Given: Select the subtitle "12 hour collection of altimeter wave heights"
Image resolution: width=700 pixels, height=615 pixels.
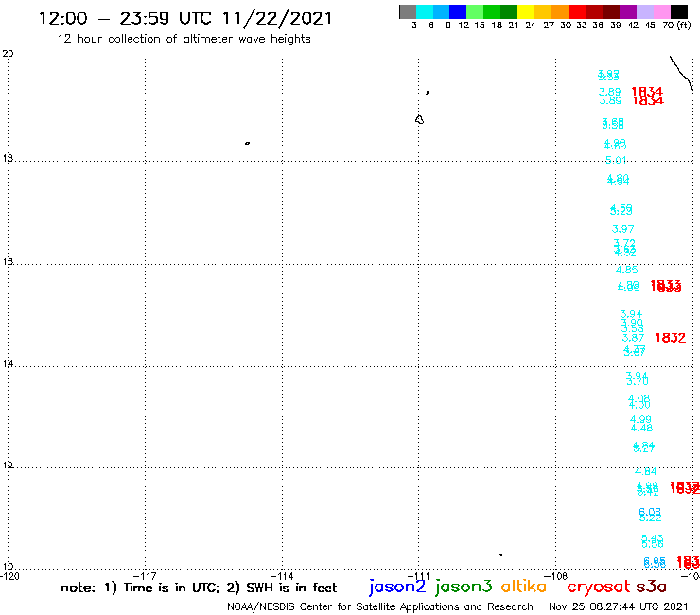Looking at the screenshot, I should tap(184, 39).
